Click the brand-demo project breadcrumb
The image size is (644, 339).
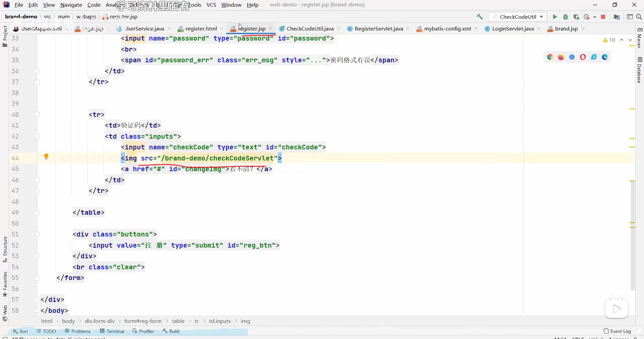[21, 16]
